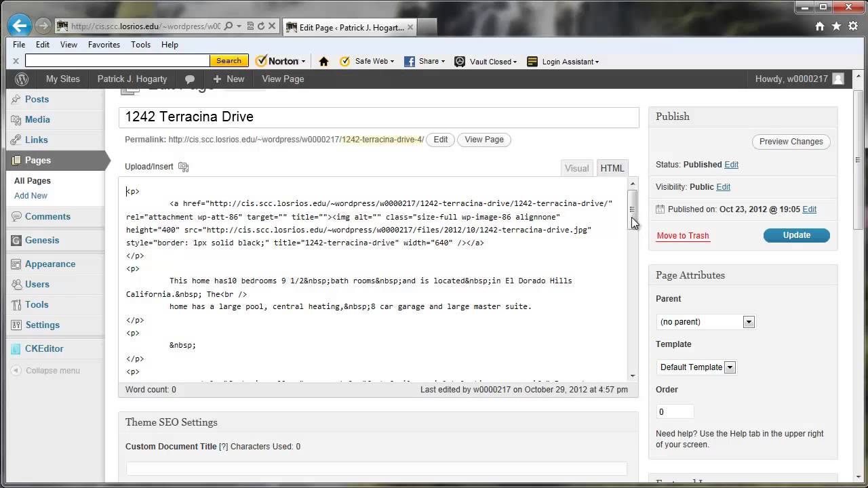868x488 pixels.
Task: Click the Comments icon in the sidebar
Action: (x=16, y=216)
